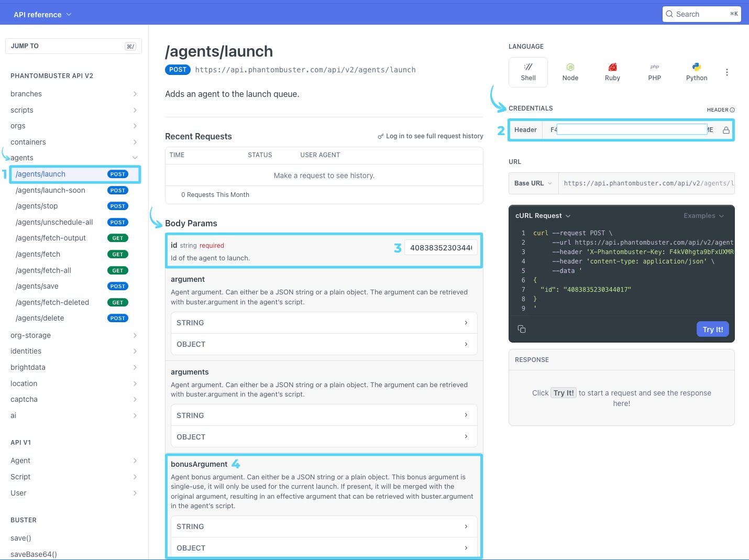Open /agents/delete endpoint
This screenshot has height=560, width=749.
(71, 318)
